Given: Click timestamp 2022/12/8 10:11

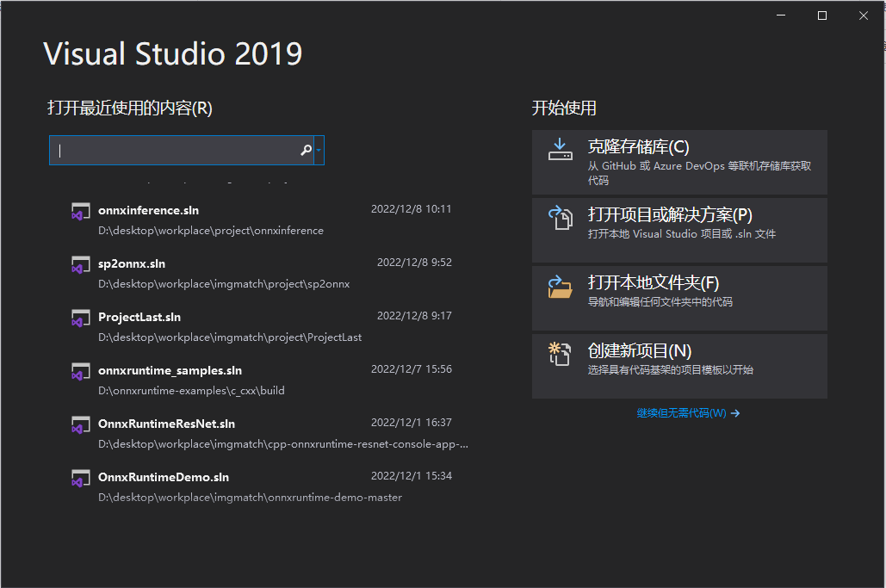Looking at the screenshot, I should tap(412, 209).
